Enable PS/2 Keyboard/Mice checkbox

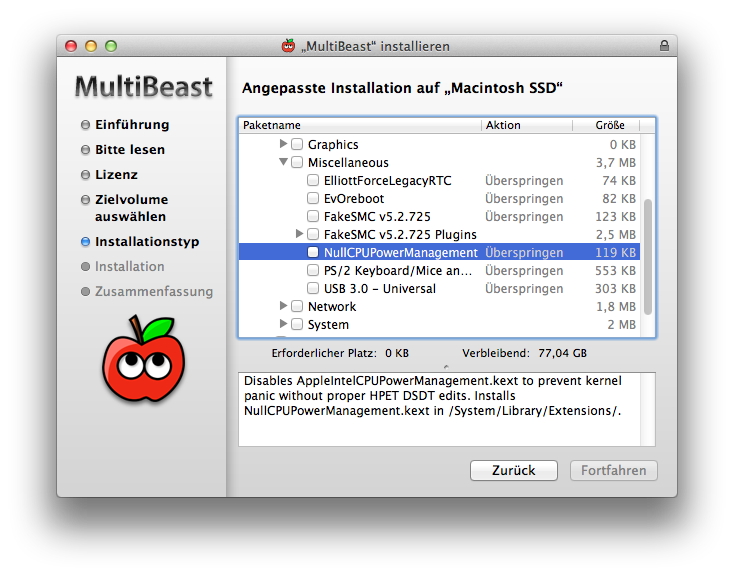[313, 270]
